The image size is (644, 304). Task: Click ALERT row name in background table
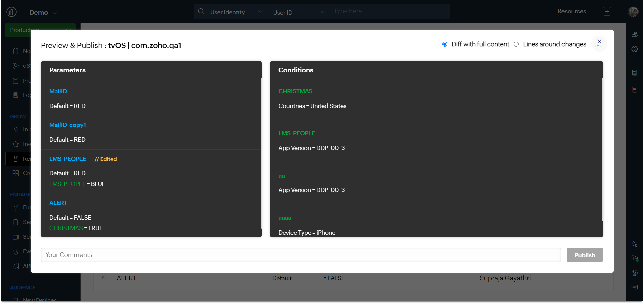tap(126, 278)
